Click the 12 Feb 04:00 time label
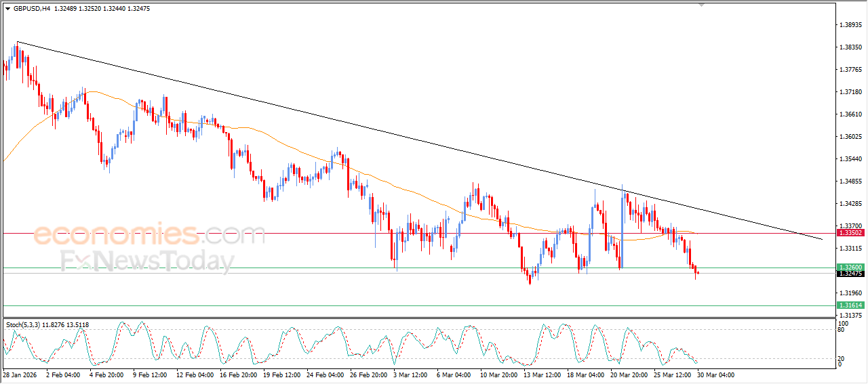The image size is (868, 384). [x=195, y=375]
